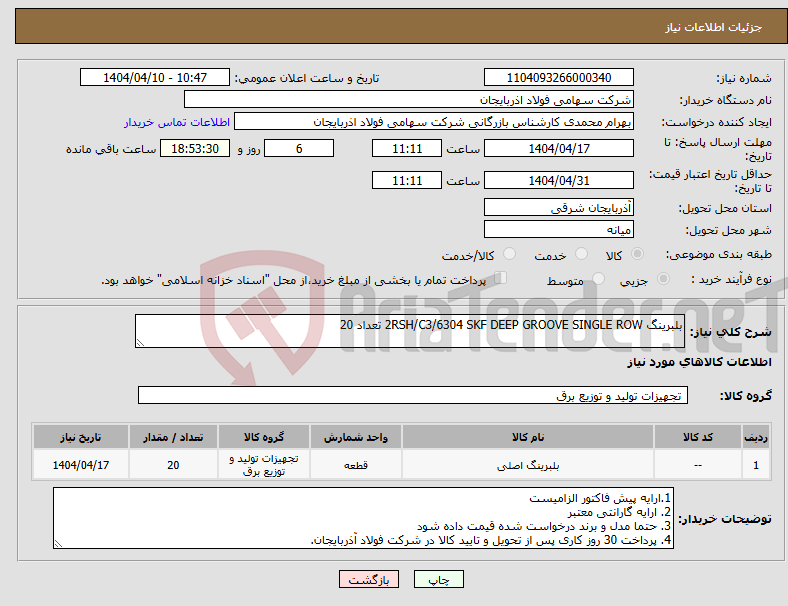Click the بازگشت (back) button
Screen dimensions: 788x606
click(369, 579)
